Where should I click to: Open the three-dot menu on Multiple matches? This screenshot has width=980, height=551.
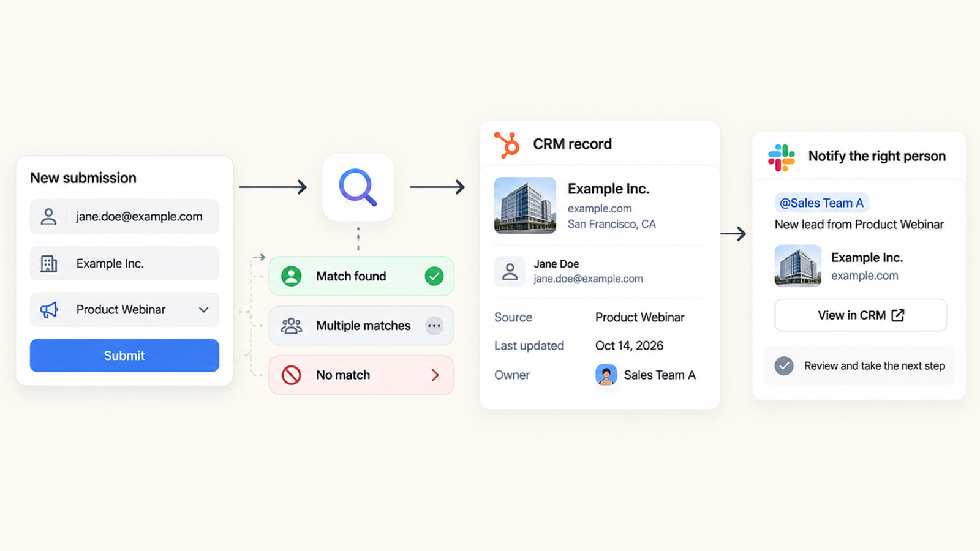434,326
